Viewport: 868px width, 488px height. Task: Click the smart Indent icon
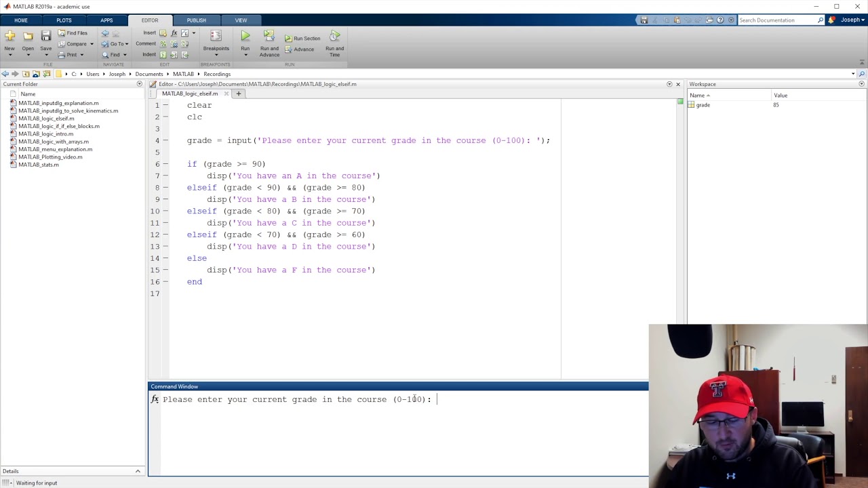point(163,55)
